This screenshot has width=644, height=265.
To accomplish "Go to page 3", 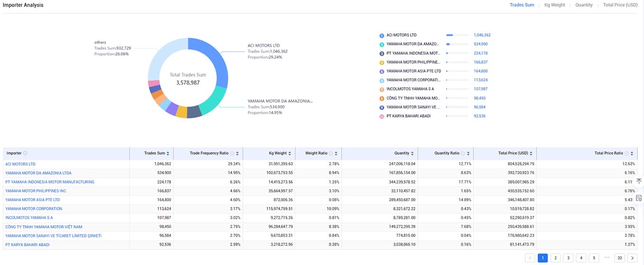I will pos(568,258).
